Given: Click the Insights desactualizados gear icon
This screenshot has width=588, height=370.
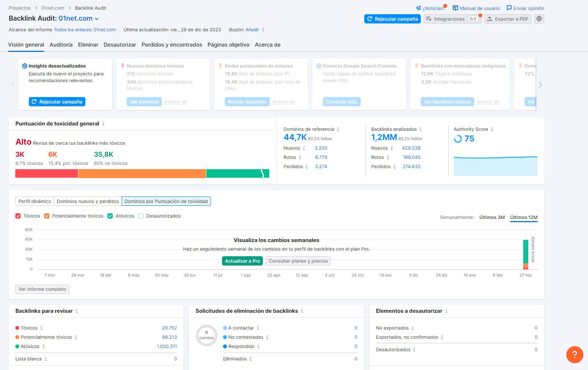Looking at the screenshot, I should [x=25, y=66].
